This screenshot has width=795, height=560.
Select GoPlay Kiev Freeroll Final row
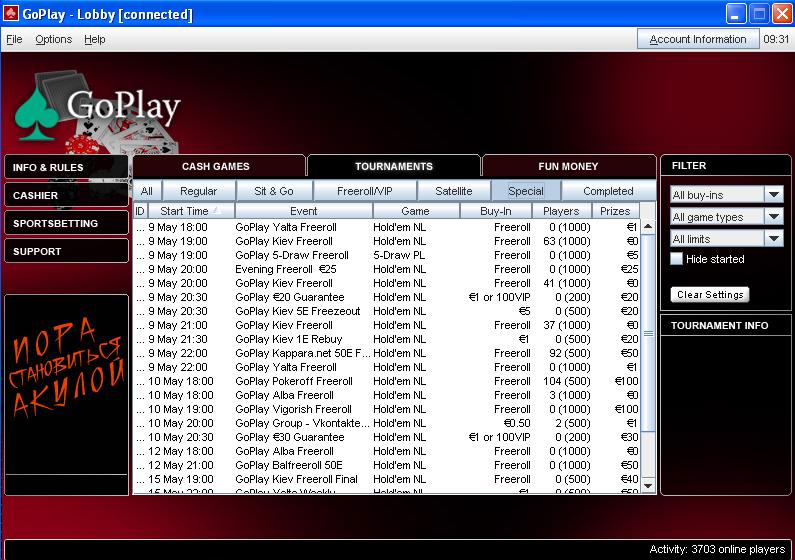point(387,479)
